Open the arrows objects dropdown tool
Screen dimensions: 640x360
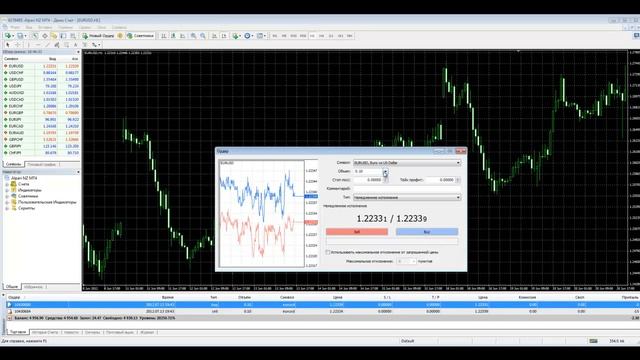pos(96,44)
